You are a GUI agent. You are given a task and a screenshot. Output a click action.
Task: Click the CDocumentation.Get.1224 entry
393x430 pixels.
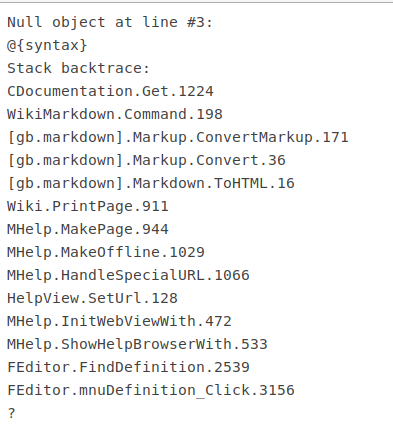point(110,91)
